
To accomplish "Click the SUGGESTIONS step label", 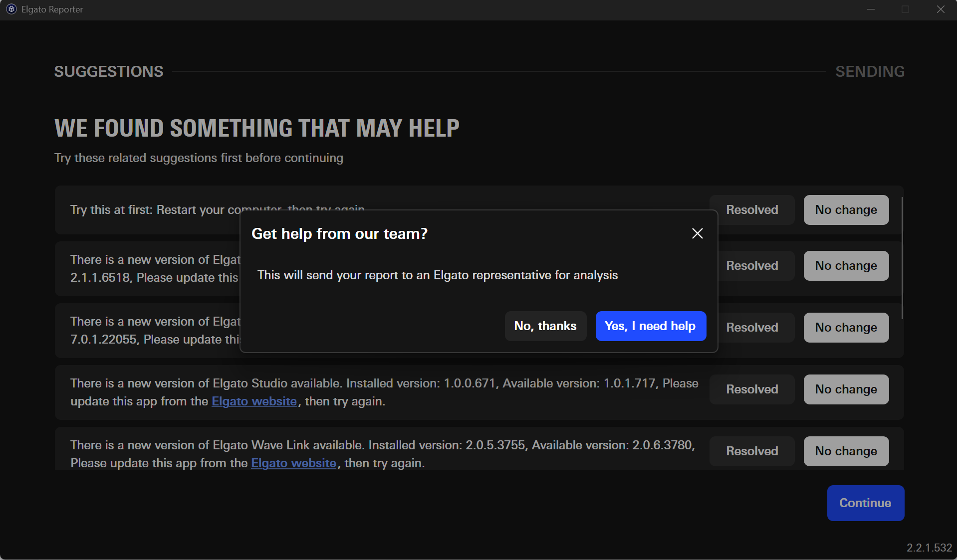I will 108,71.
